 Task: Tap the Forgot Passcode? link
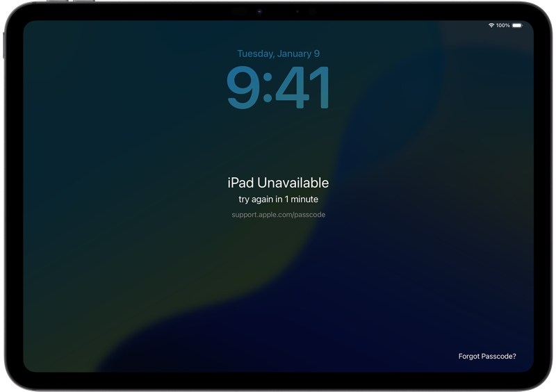tap(487, 356)
